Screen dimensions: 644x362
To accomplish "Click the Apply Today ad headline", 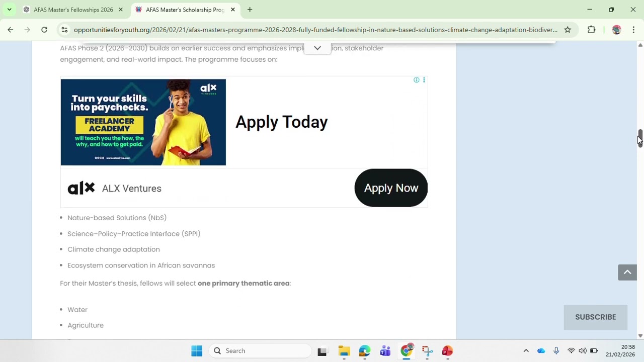I will 281,122.
